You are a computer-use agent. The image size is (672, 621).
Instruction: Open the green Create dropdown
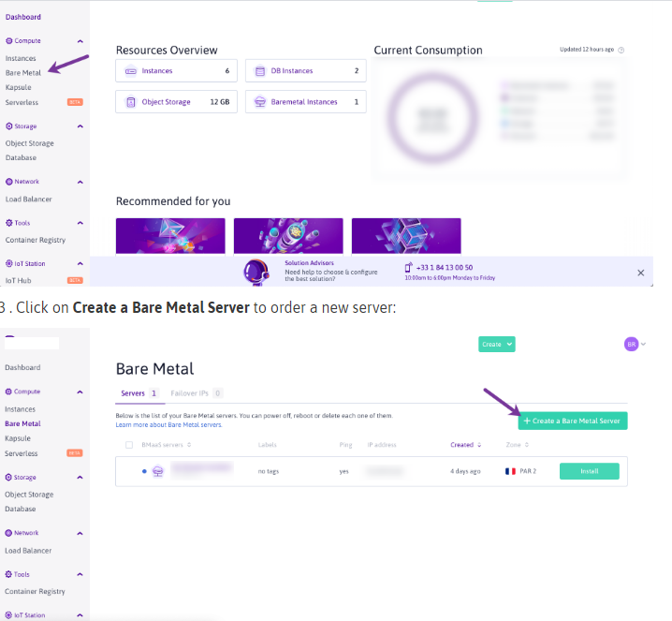tap(497, 344)
